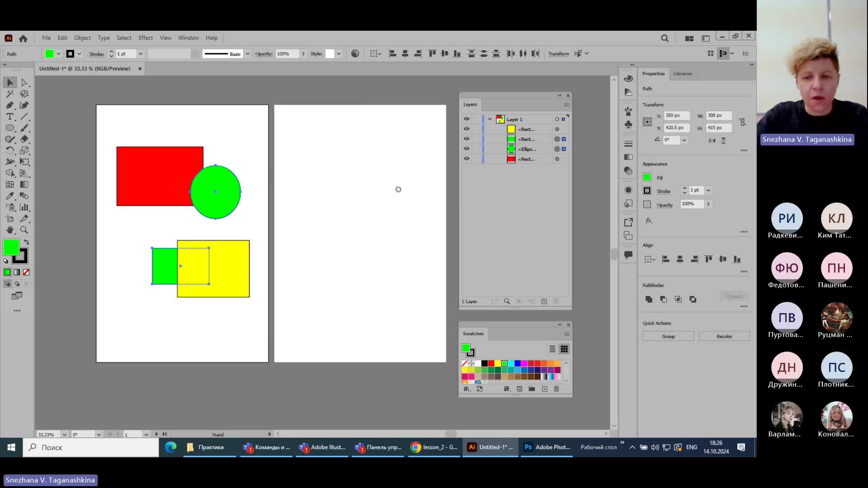Click the Fill swatch in Properties
This screenshot has height=488, width=868.
pyautogui.click(x=647, y=177)
